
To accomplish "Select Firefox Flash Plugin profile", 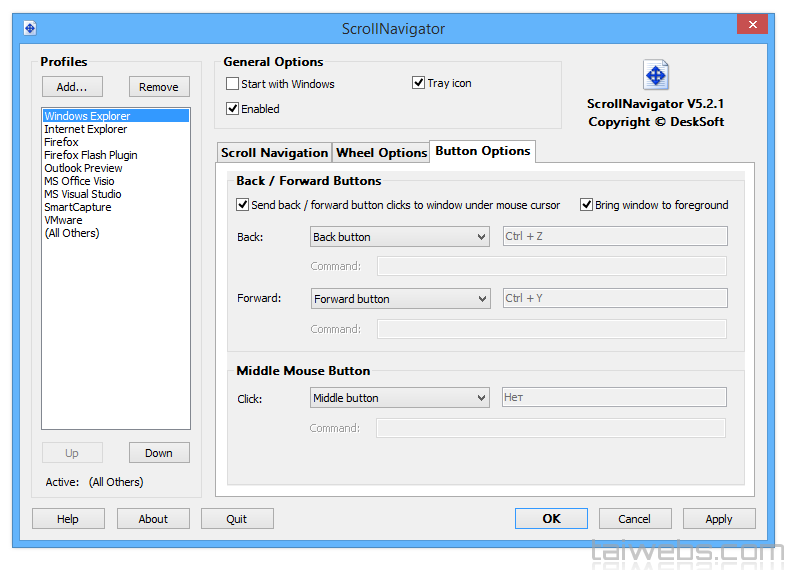I will pyautogui.click(x=91, y=155).
